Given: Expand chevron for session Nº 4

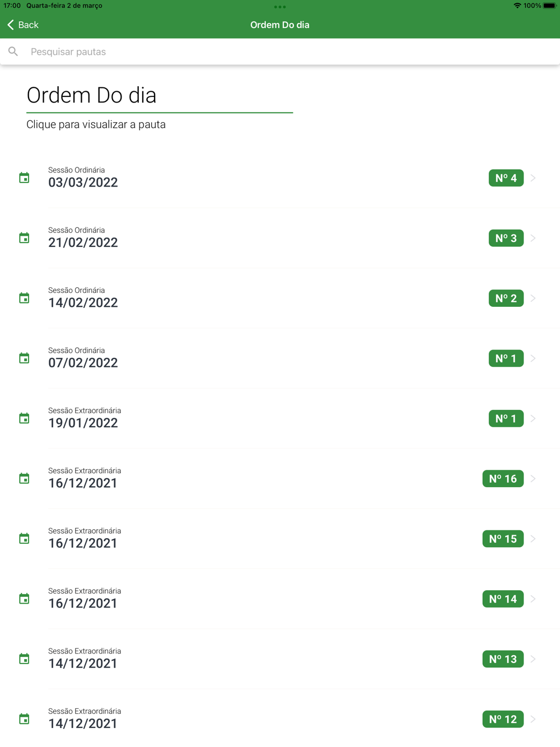Looking at the screenshot, I should [x=533, y=178].
